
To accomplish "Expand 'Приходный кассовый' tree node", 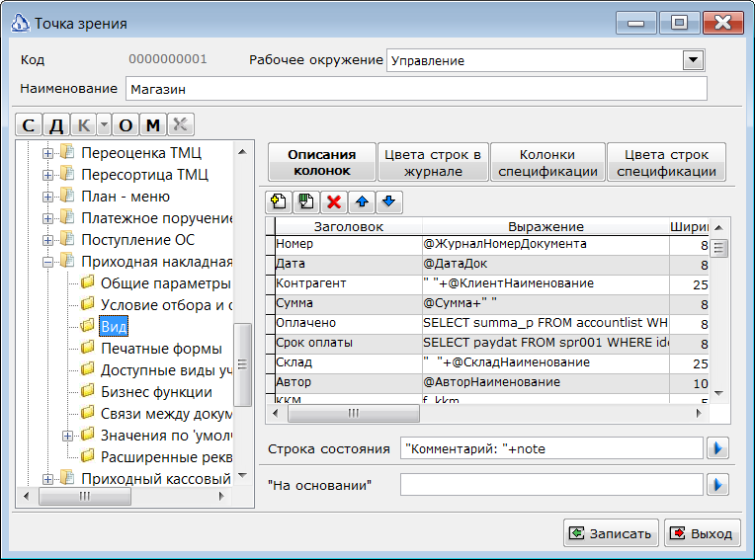I will pos(47,479).
